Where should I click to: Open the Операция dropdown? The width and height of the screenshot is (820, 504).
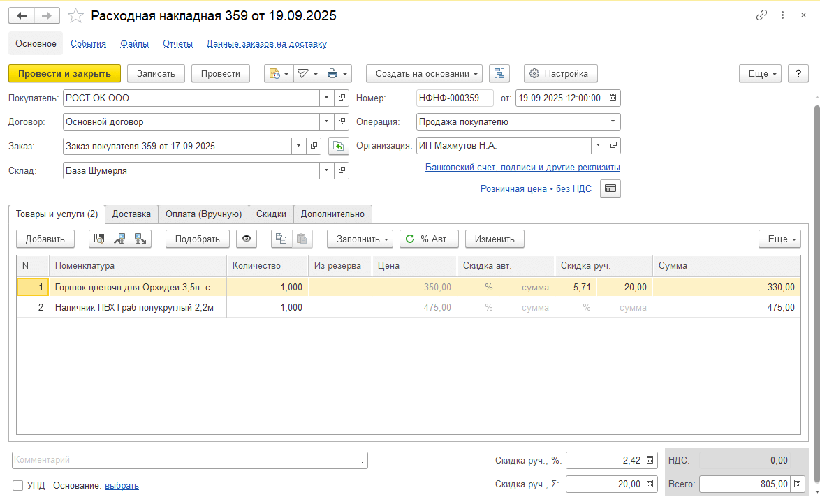coord(613,122)
